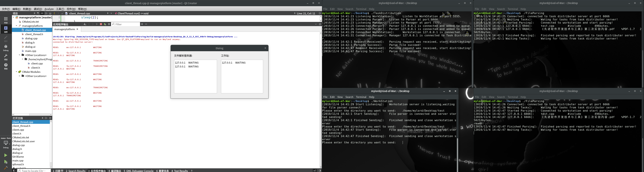Close managerplatform output tab

point(77,29)
